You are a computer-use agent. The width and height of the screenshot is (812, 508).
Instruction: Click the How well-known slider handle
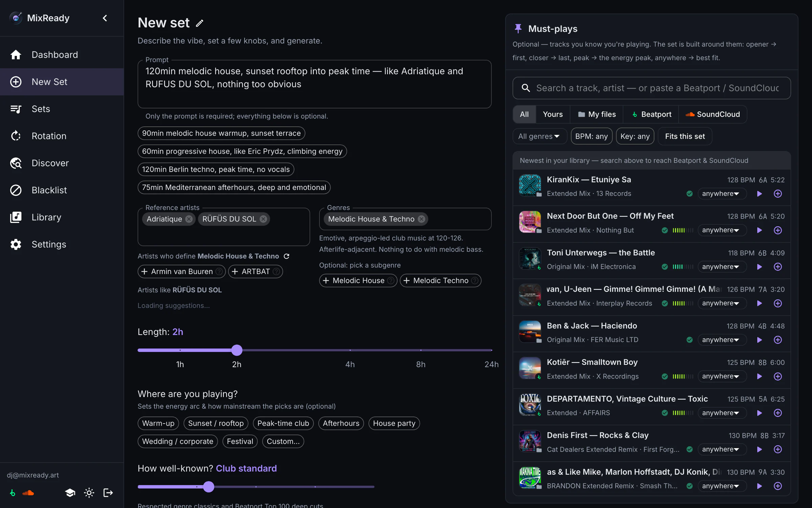(x=209, y=487)
